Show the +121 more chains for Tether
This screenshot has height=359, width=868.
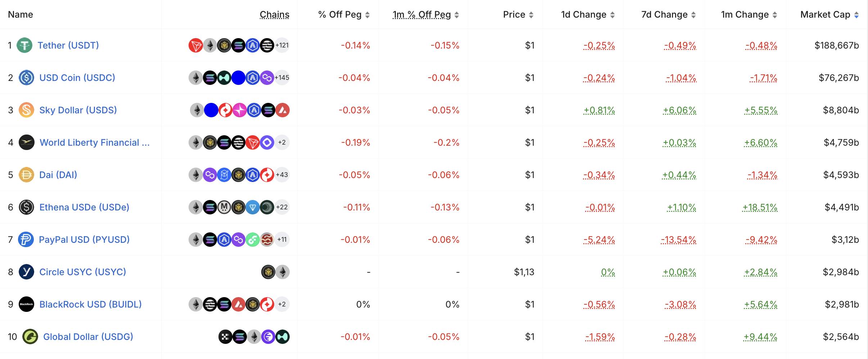point(282,45)
